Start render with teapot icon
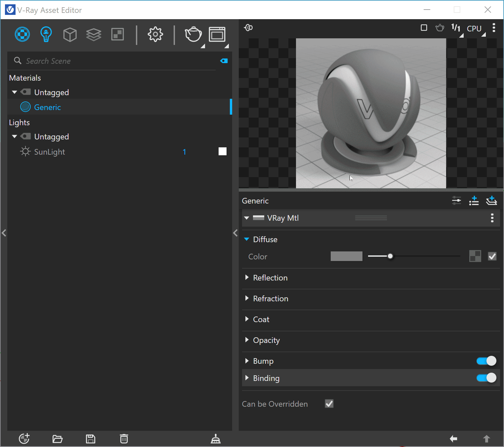Viewport: 504px width, 447px height. (x=193, y=34)
